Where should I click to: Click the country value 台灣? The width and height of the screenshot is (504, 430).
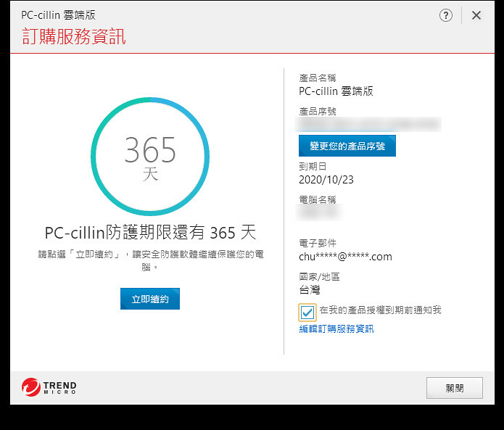coord(309,290)
